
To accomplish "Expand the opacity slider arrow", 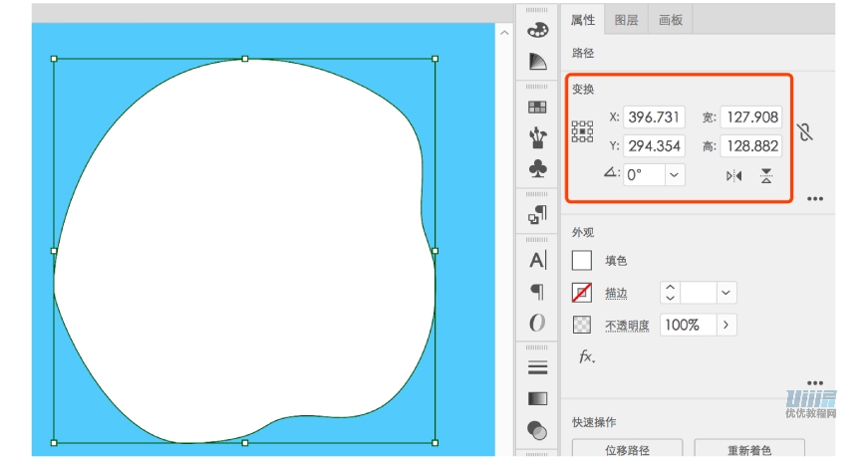I will tap(726, 325).
